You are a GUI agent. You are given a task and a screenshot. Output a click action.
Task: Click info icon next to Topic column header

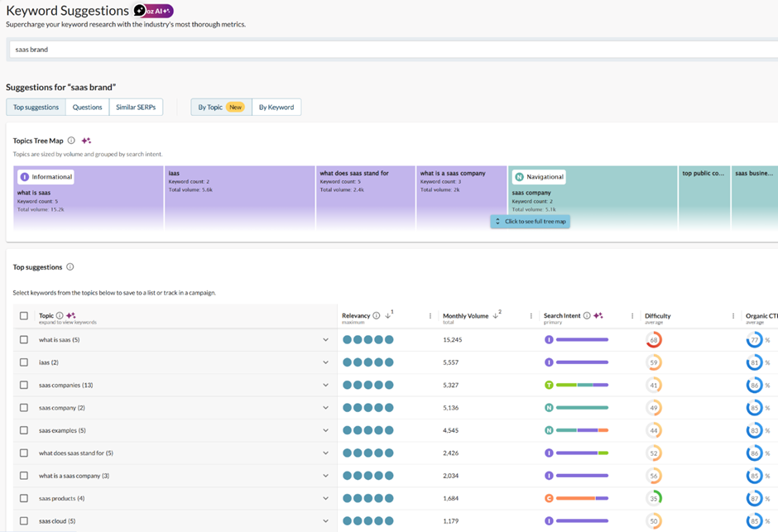coord(60,315)
